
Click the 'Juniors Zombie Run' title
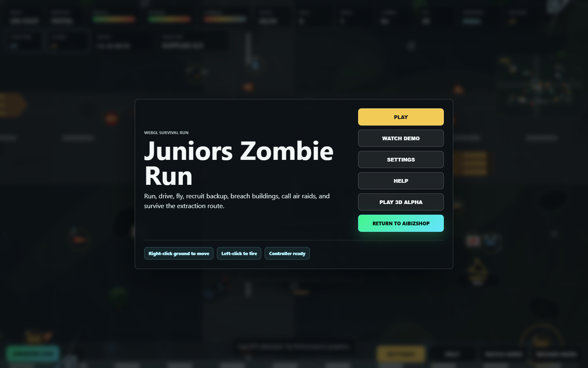239,164
